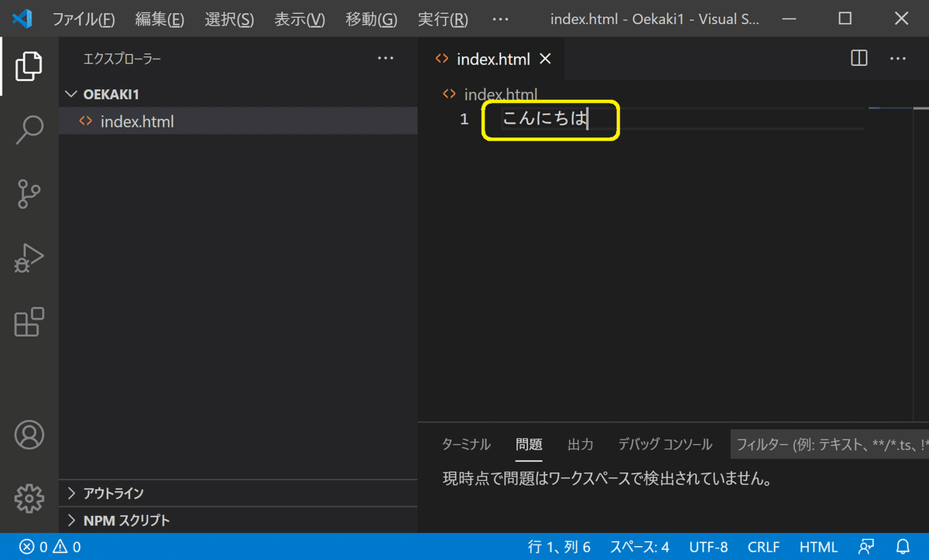Open the ファイル menu

[84, 19]
